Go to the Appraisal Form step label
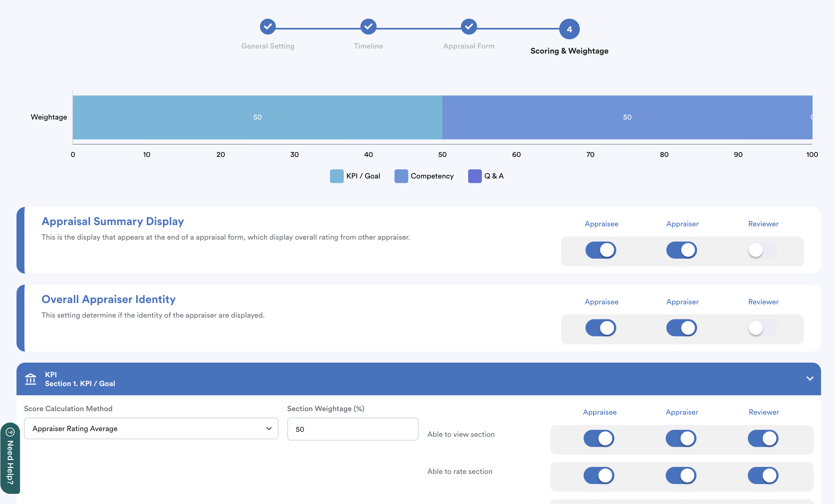Screen dimensions: 835x504 (469, 46)
